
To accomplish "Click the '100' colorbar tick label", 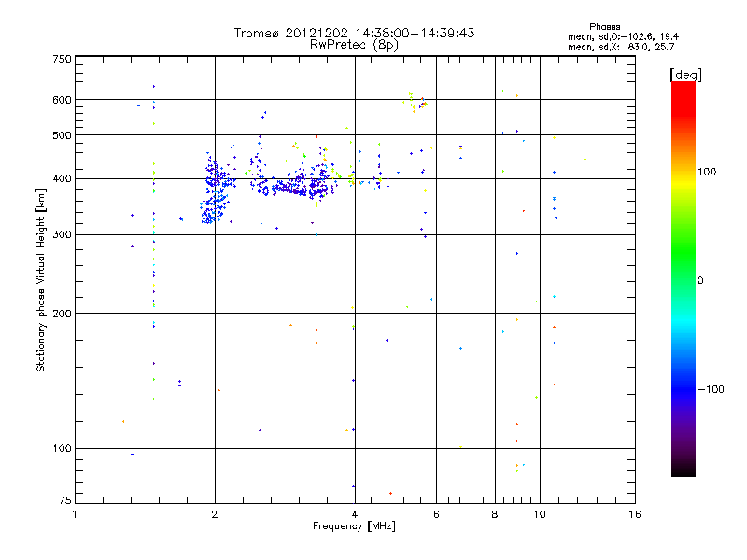I will [707, 172].
